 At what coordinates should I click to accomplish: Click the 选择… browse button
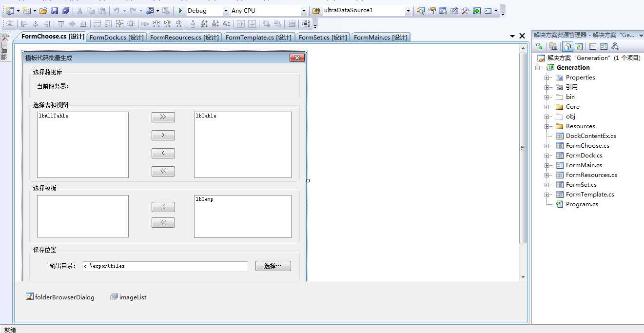coord(273,266)
